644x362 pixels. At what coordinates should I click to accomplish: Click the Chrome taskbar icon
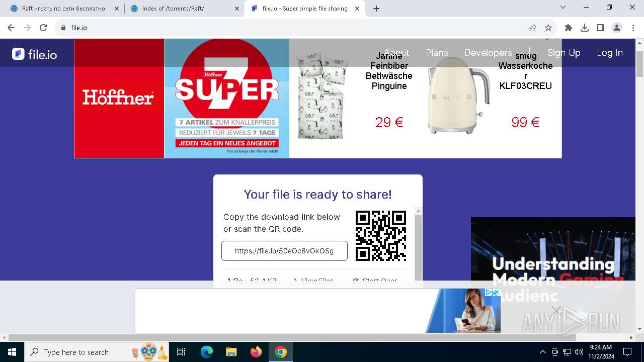281,352
